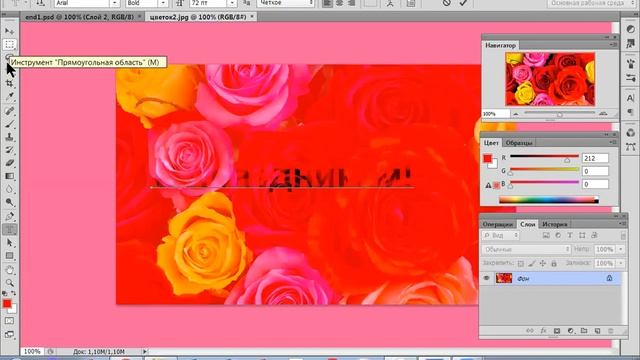640x360 pixels.
Task: Toggle lock image pixels brush icon
Action: (x=531, y=264)
